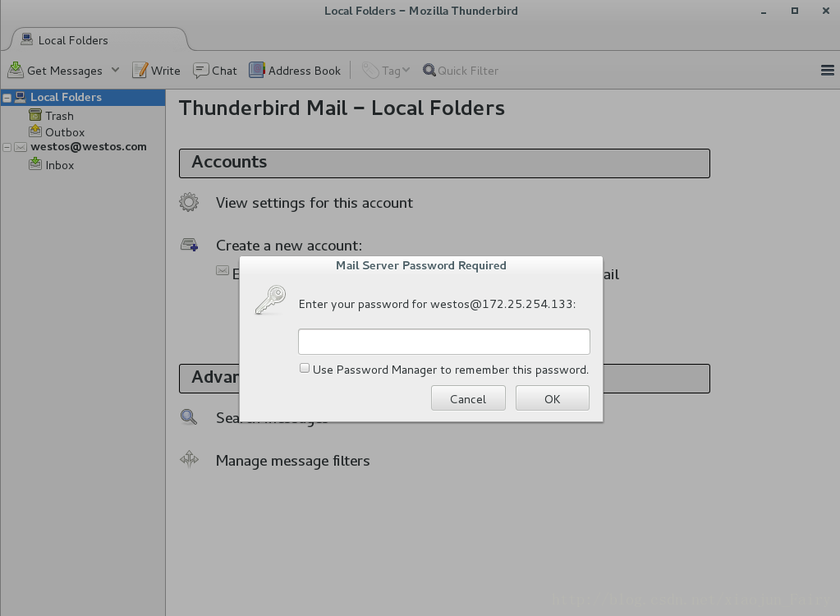The width and height of the screenshot is (840, 616).
Task: Select the westos@westos.com account
Action: pyautogui.click(x=89, y=147)
